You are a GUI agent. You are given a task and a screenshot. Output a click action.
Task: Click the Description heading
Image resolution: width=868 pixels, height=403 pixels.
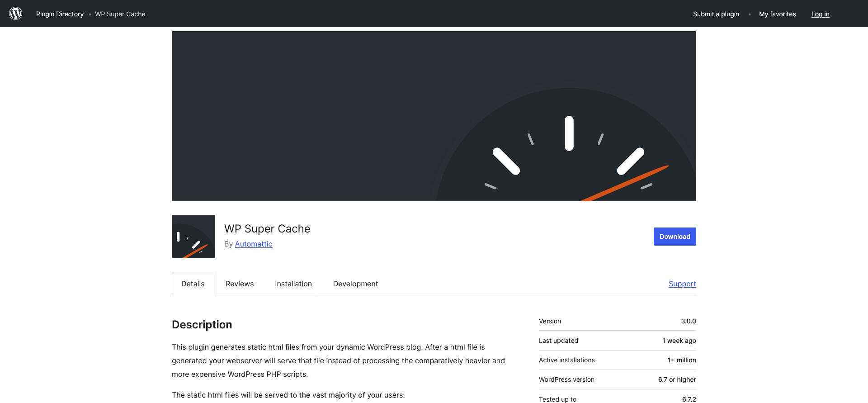[x=202, y=325]
